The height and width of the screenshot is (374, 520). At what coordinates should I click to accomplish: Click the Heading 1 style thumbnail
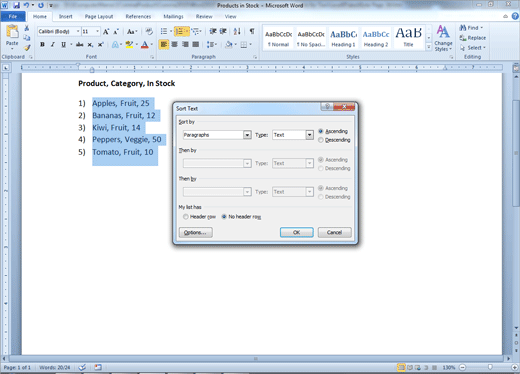click(x=343, y=38)
